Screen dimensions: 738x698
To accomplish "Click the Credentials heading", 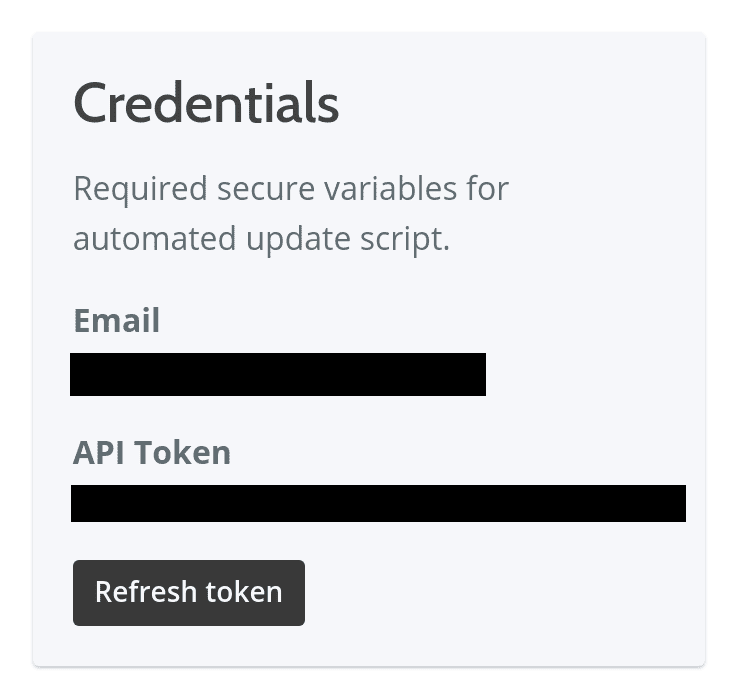I will point(206,103).
